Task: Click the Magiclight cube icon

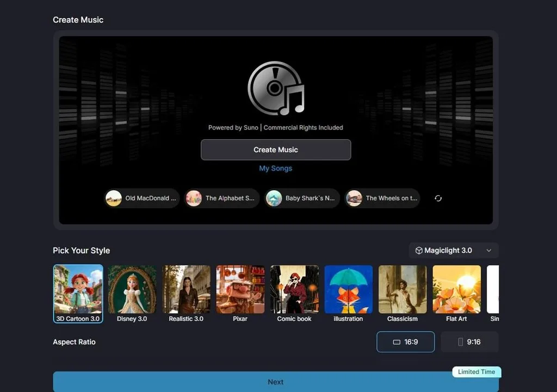Action: [x=419, y=250]
